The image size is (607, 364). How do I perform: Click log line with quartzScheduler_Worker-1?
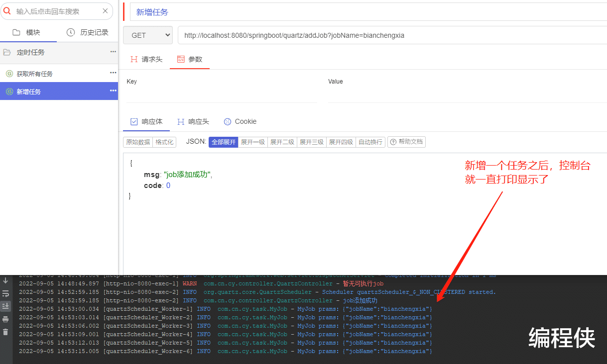(x=226, y=309)
